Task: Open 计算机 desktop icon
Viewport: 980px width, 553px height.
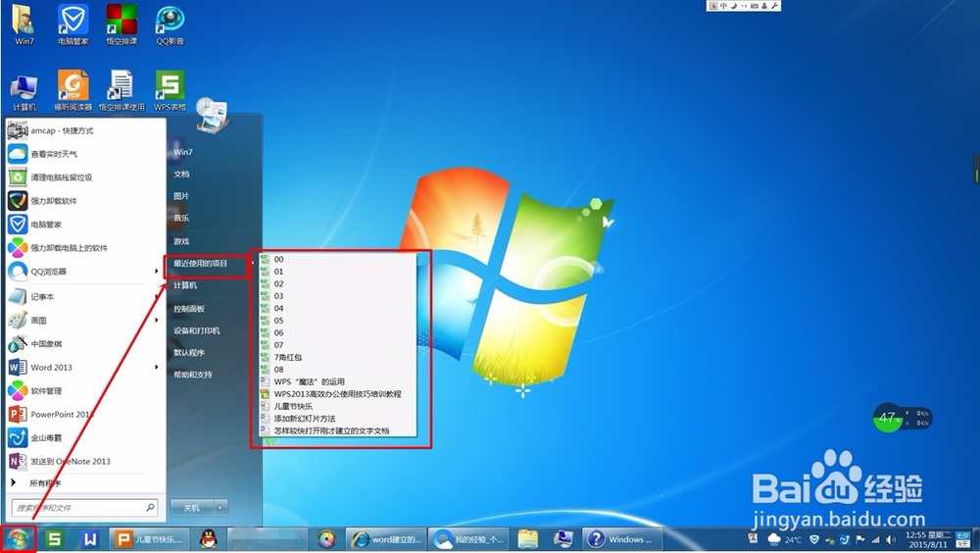Action: (24, 91)
